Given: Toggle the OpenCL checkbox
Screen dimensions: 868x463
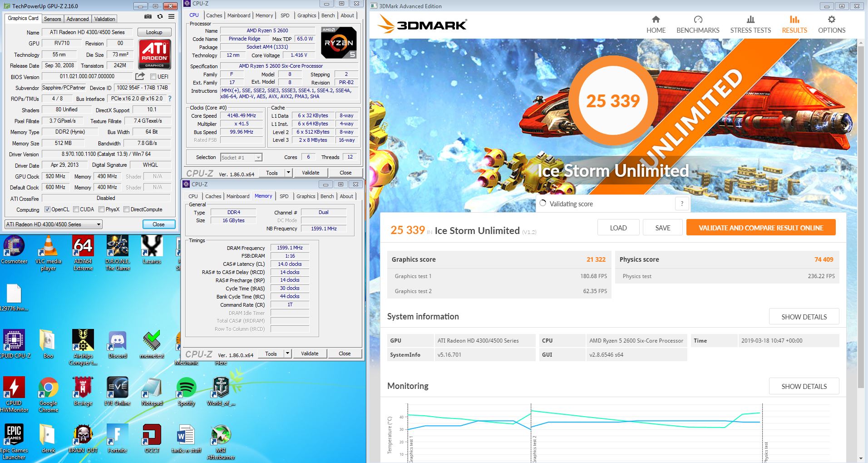Looking at the screenshot, I should pyautogui.click(x=47, y=209).
